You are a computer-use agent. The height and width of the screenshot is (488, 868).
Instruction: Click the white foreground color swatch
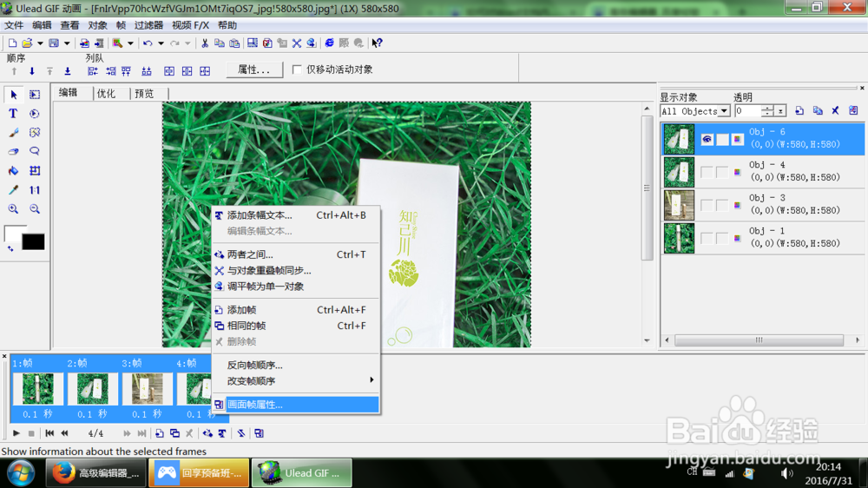tap(13, 232)
